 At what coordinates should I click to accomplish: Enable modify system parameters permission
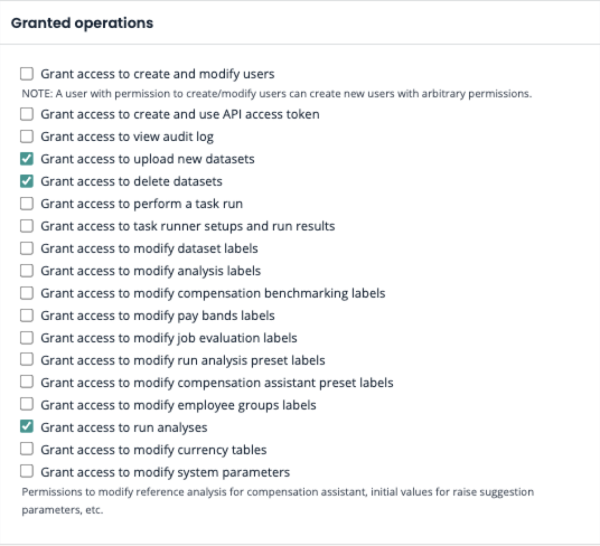(x=27, y=472)
